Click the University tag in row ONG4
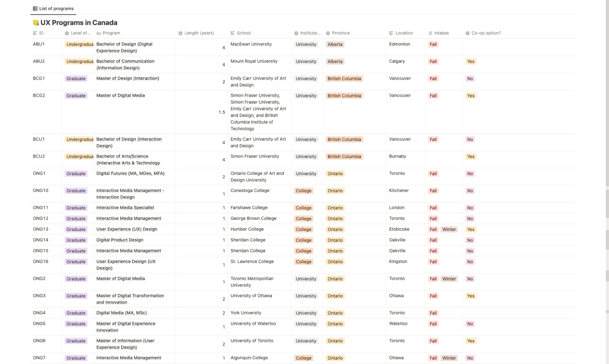 pos(306,313)
